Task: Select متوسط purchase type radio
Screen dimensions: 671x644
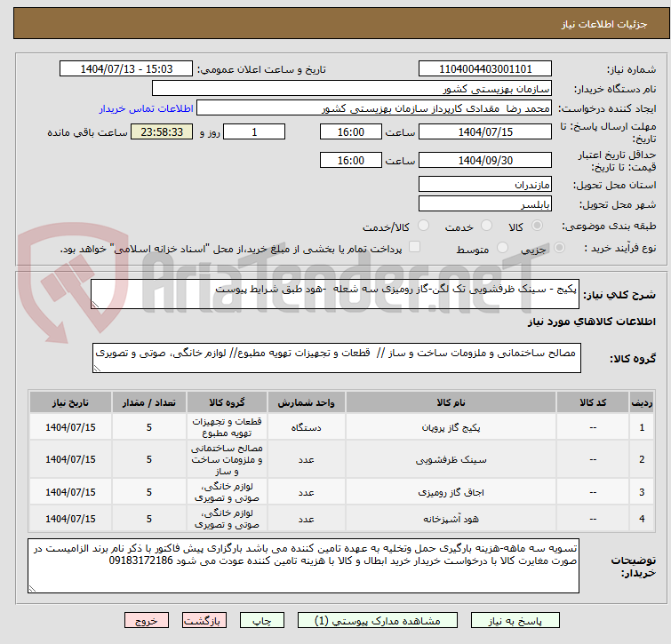Action: coord(504,249)
